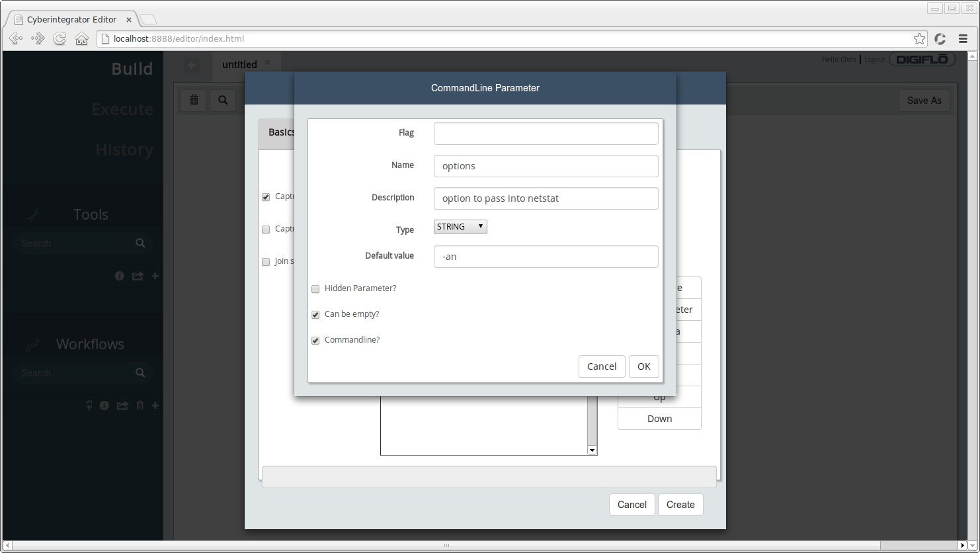The height and width of the screenshot is (553, 980).
Task: Click the magnifier icon in the editor toolbar
Action: click(x=223, y=100)
